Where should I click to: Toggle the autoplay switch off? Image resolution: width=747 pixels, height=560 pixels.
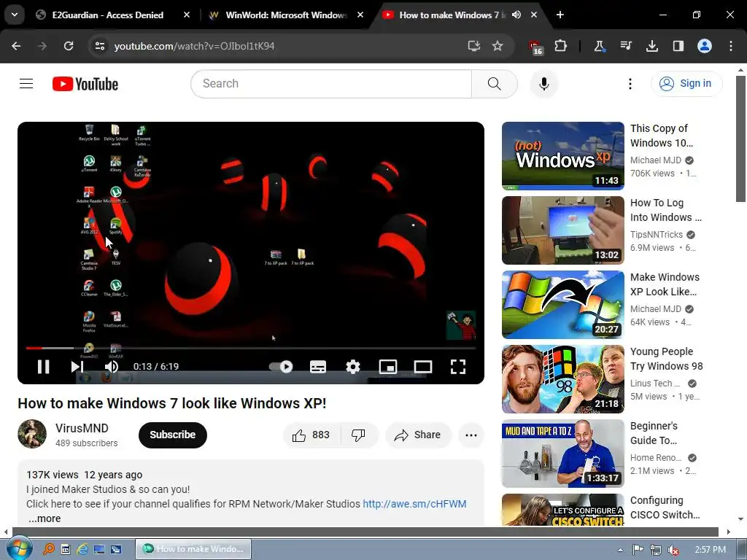[x=281, y=367]
